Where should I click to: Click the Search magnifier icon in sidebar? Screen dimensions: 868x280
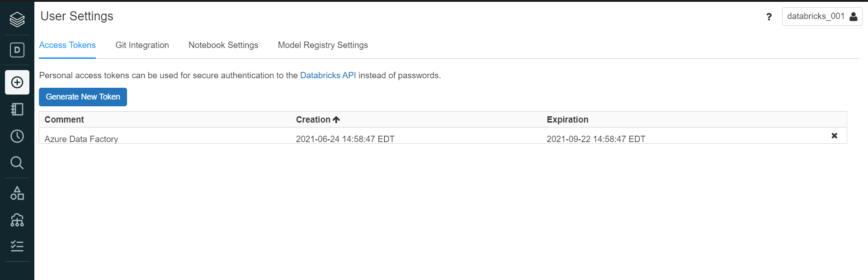tap(17, 162)
